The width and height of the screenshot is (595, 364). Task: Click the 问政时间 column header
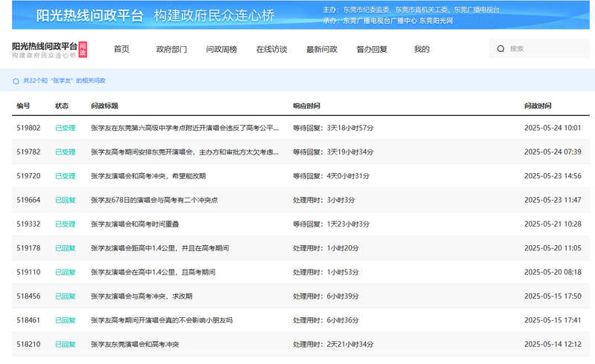pos(538,105)
